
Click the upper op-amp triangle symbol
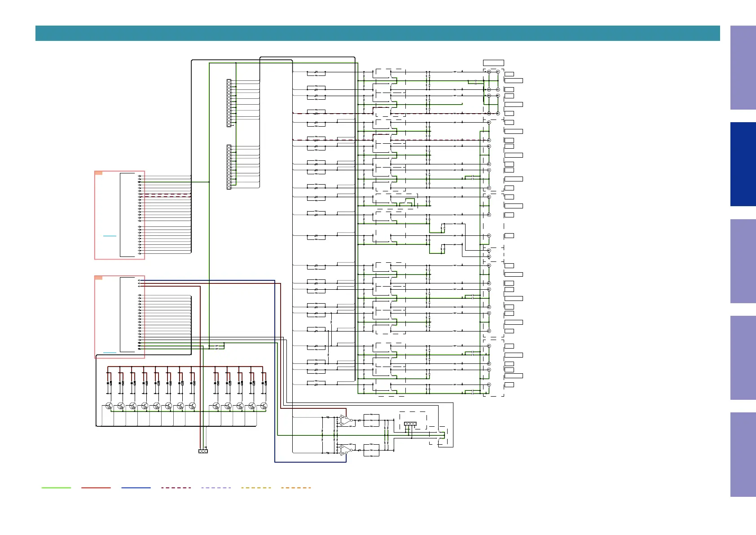pyautogui.click(x=344, y=420)
